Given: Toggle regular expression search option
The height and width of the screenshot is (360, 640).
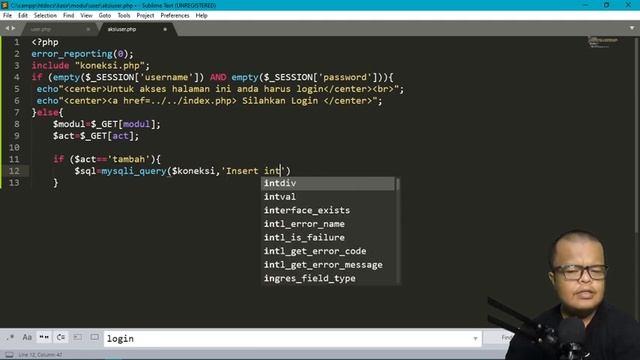Looking at the screenshot, I should (11, 337).
